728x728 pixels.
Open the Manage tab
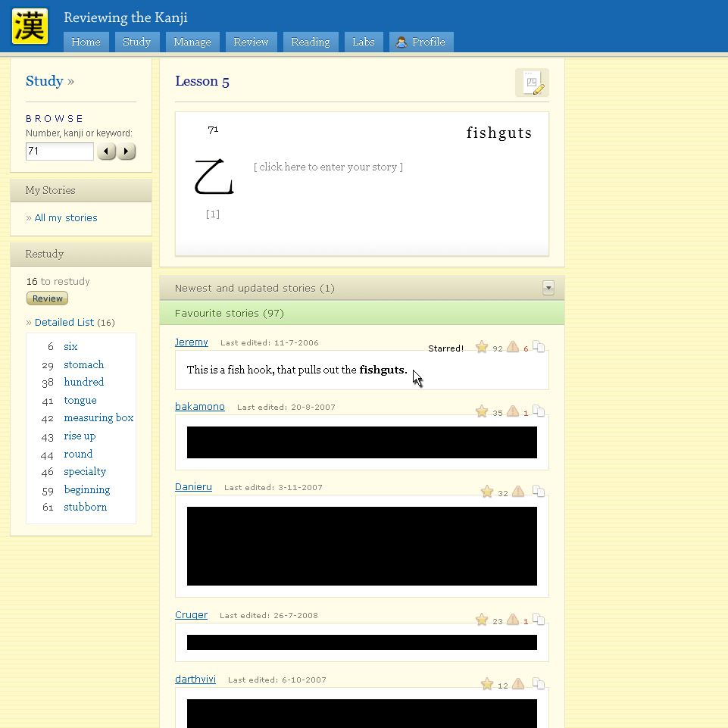(192, 42)
